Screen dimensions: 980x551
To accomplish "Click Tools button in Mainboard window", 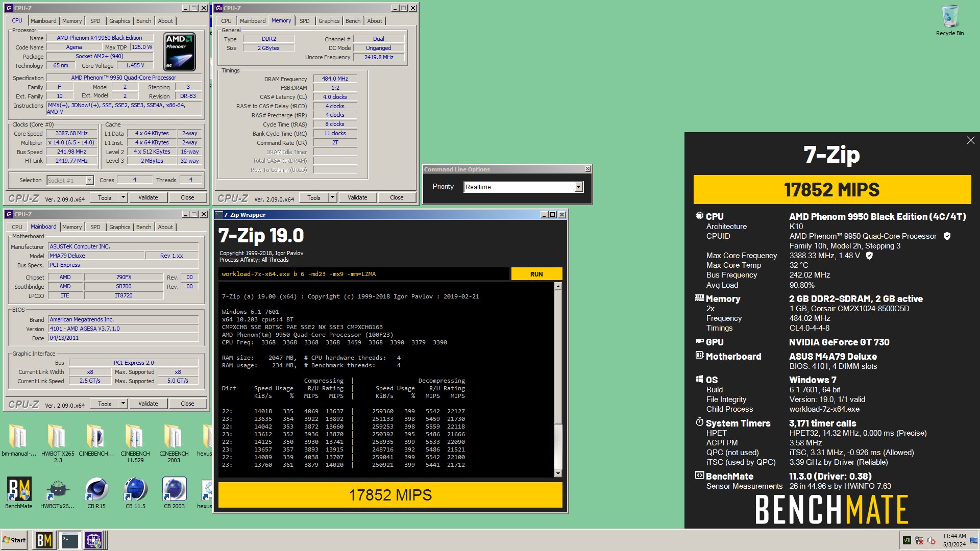I will point(105,404).
